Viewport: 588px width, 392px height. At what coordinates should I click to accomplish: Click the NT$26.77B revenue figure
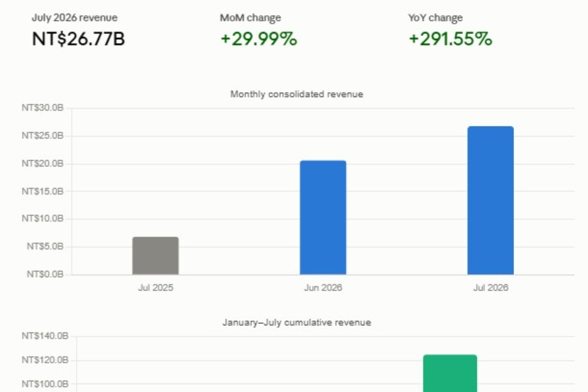click(78, 39)
